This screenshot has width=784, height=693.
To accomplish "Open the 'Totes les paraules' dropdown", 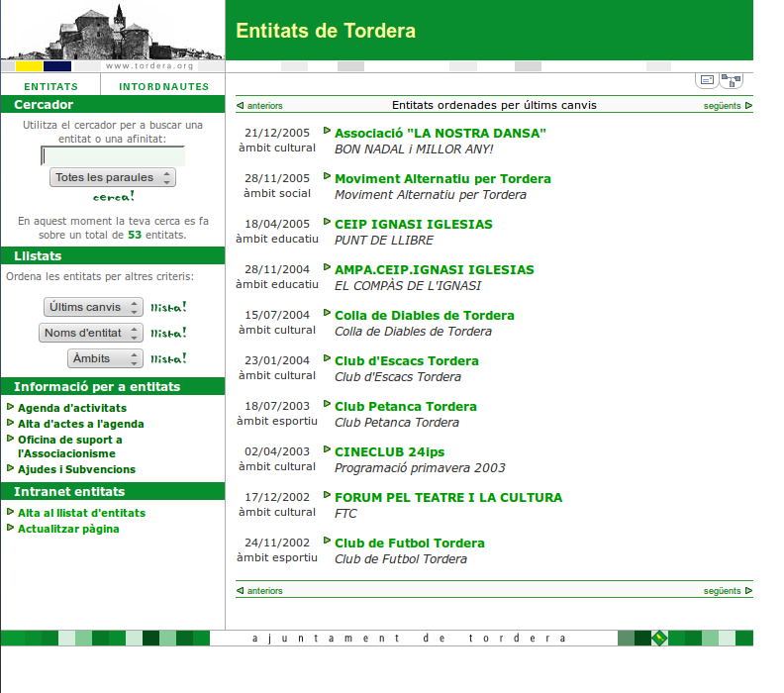I will pos(113,177).
